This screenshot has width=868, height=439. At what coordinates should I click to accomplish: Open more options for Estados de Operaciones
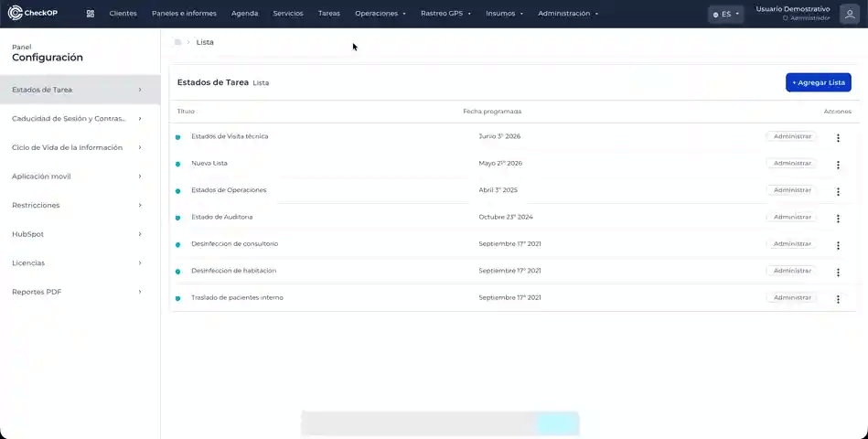(838, 191)
